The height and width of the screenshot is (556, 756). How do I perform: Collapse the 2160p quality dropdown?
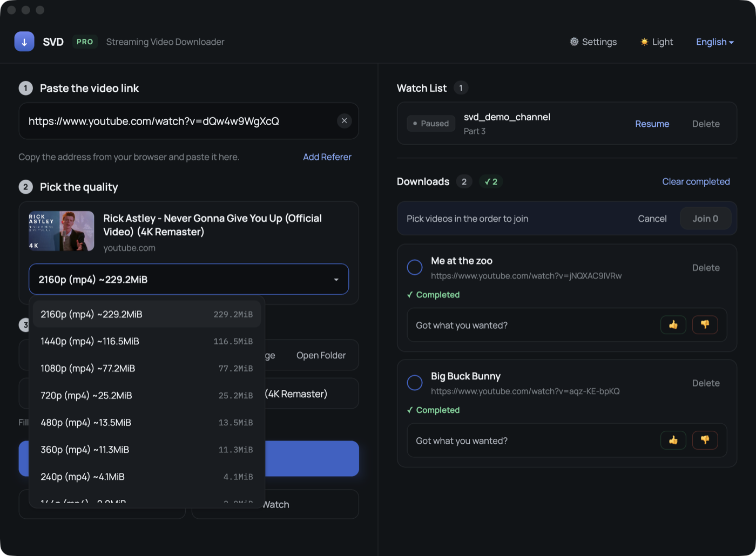188,279
